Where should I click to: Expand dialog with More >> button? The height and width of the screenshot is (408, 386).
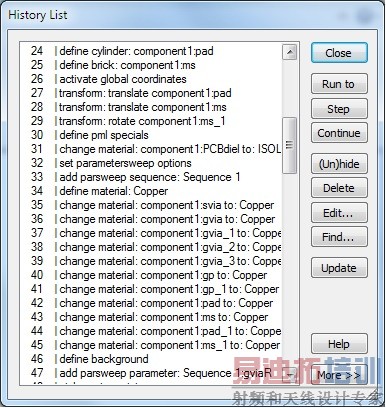click(339, 375)
